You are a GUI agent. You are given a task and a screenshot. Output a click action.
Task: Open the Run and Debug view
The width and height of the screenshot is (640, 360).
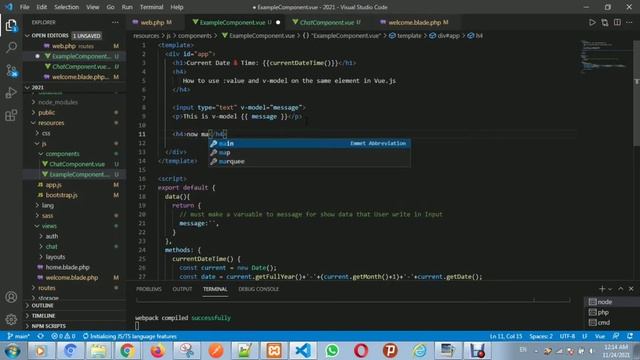pos(11,93)
